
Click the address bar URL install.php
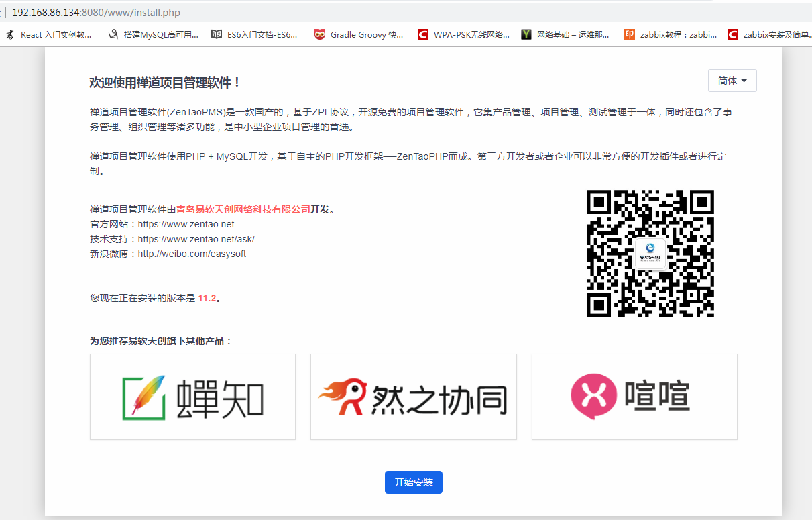96,13
